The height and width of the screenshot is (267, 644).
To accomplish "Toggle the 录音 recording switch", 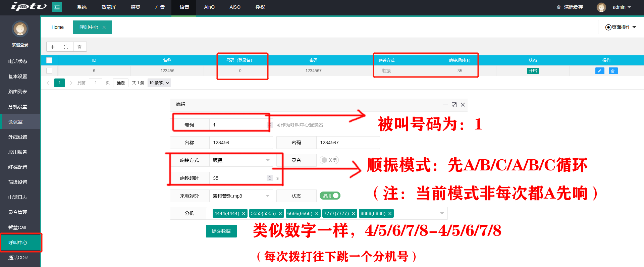I will [x=329, y=160].
